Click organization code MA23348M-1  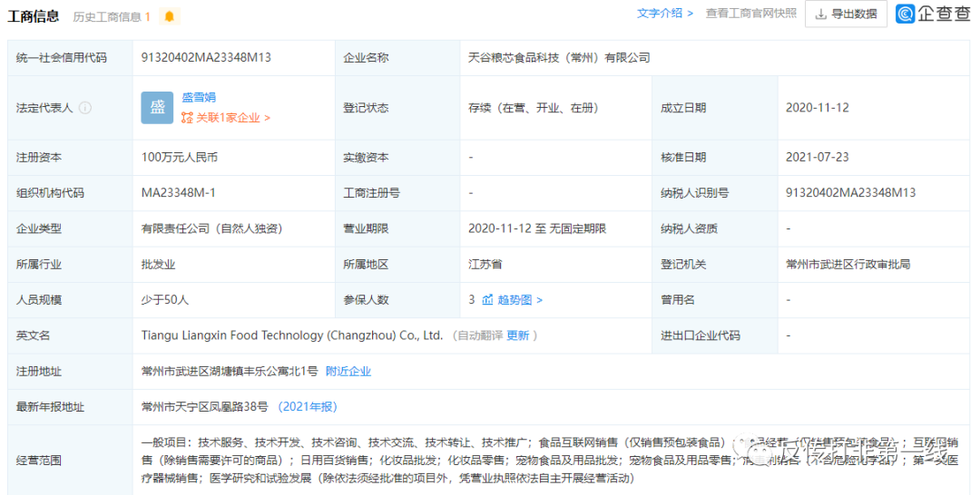(179, 193)
